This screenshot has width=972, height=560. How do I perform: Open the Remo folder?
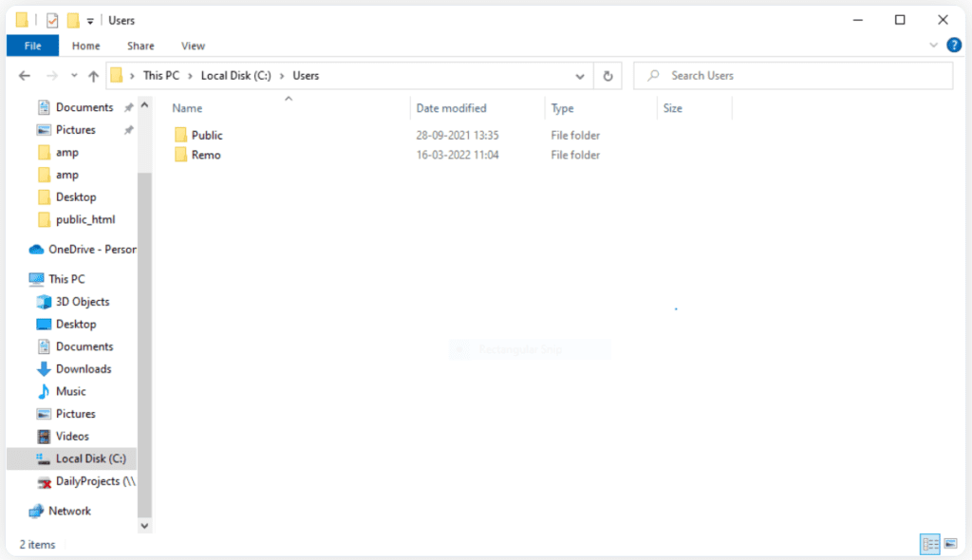pos(203,155)
